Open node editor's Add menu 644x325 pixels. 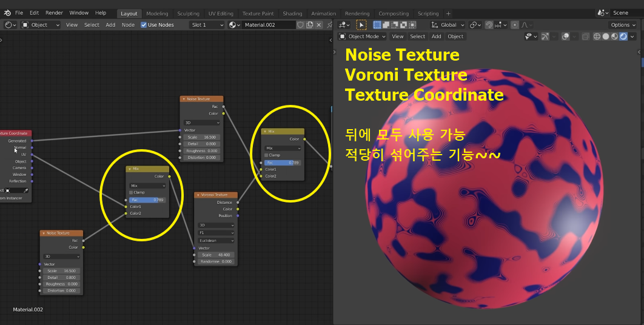coord(110,25)
